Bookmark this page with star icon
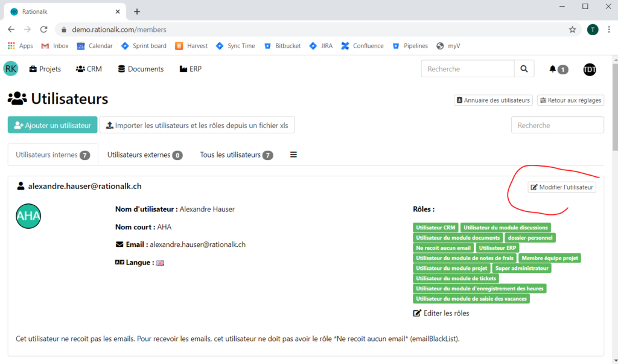The image size is (618, 364). click(572, 30)
